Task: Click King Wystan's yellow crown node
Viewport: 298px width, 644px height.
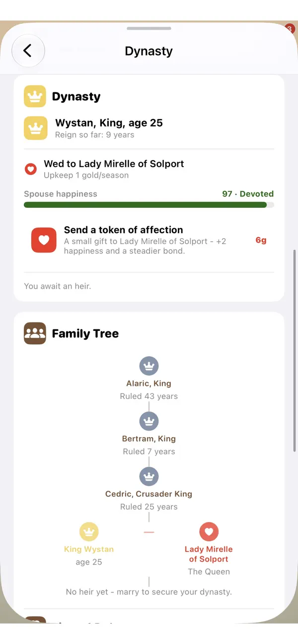Action: (89, 532)
